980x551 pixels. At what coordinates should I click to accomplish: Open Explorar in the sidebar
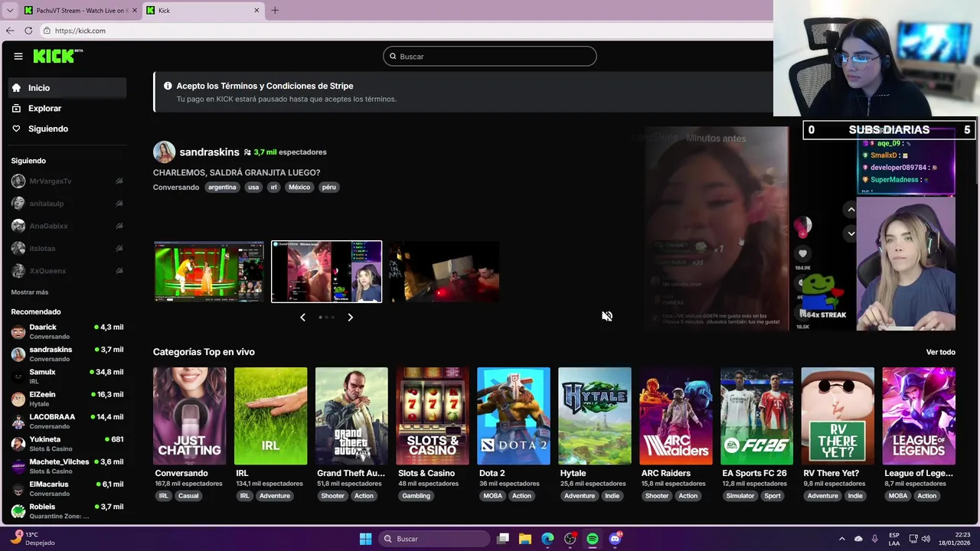[x=67, y=109]
